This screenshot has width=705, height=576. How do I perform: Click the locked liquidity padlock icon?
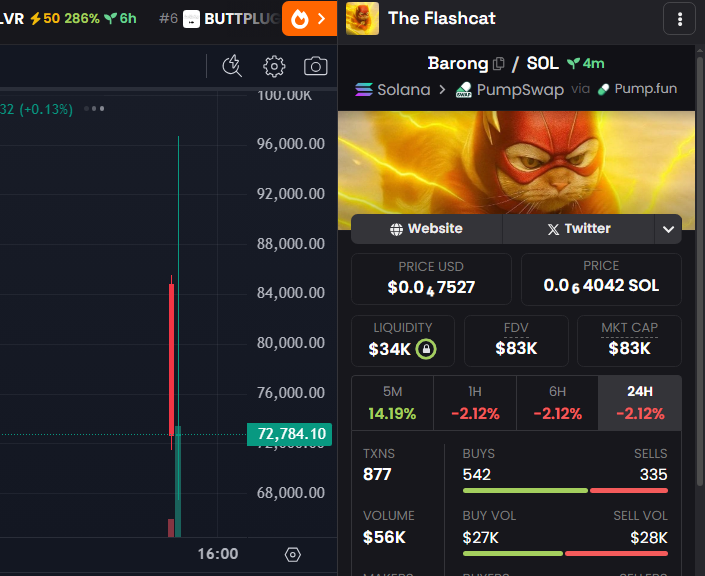coord(426,349)
